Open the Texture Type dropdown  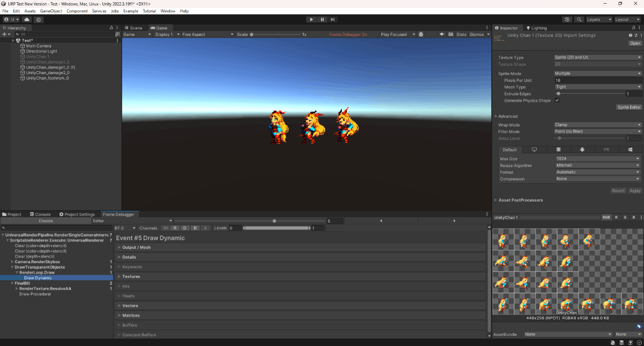598,58
